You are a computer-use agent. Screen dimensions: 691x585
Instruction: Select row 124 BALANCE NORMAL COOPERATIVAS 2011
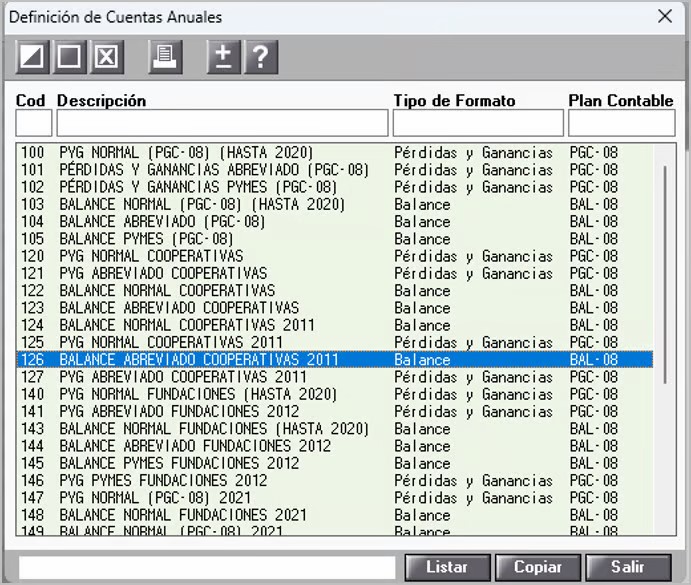[335, 325]
